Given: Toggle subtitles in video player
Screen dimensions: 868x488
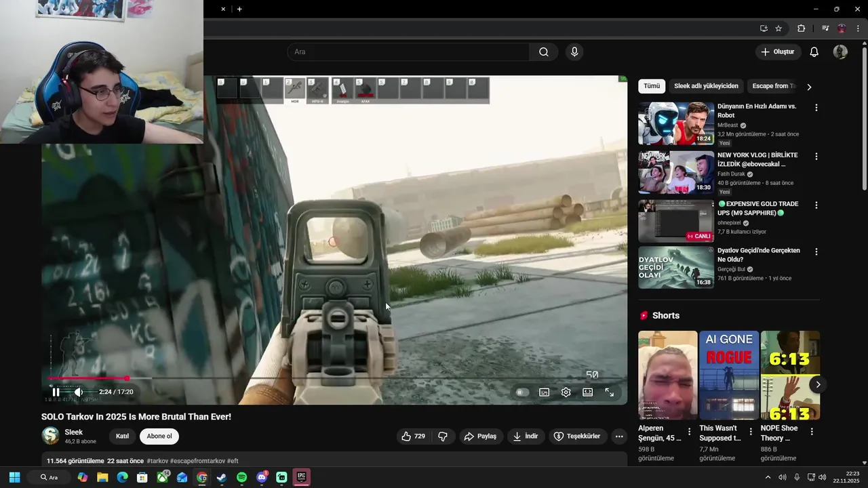Looking at the screenshot, I should pos(544,392).
